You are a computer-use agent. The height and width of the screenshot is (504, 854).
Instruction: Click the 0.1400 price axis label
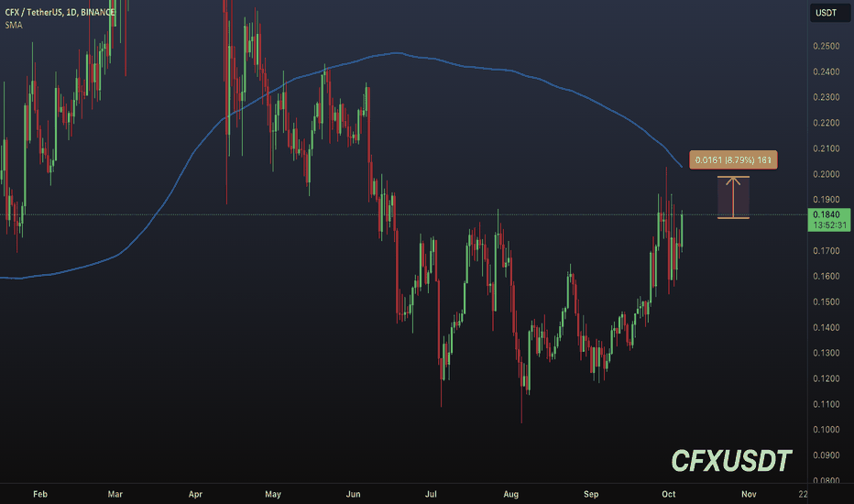click(827, 327)
